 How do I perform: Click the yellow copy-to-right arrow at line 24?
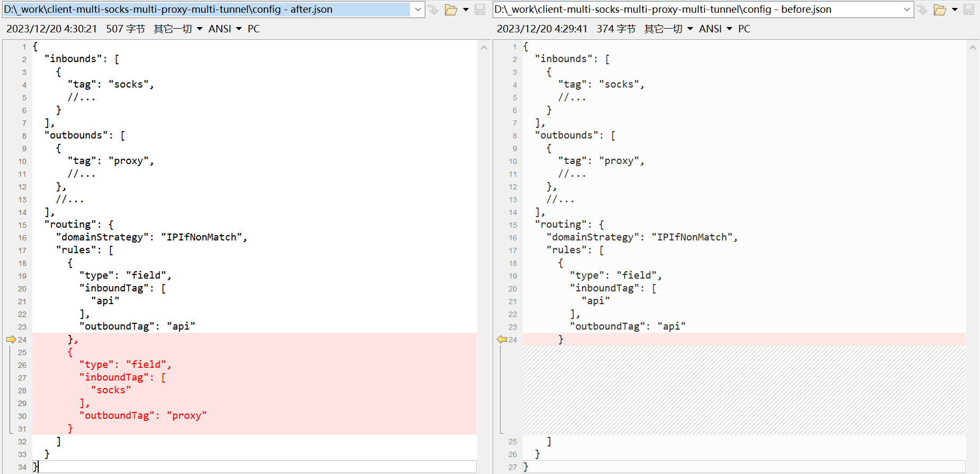click(x=11, y=340)
